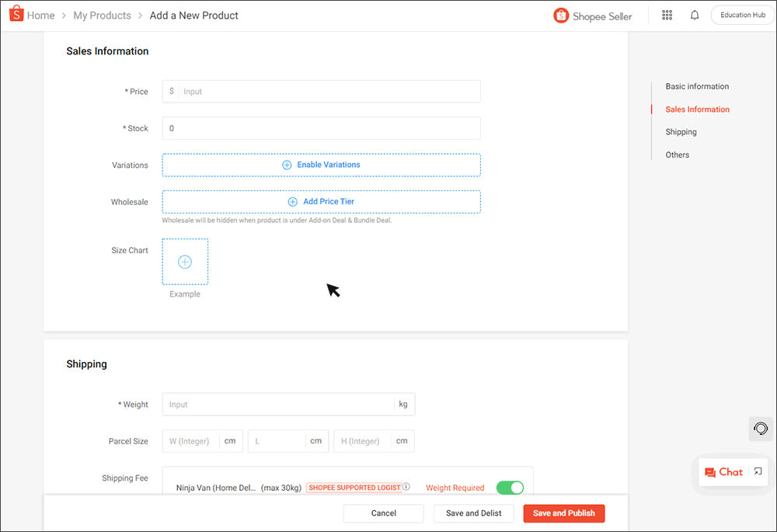Open the Size Chart upload plus icon
The image size is (777, 532).
coord(185,262)
